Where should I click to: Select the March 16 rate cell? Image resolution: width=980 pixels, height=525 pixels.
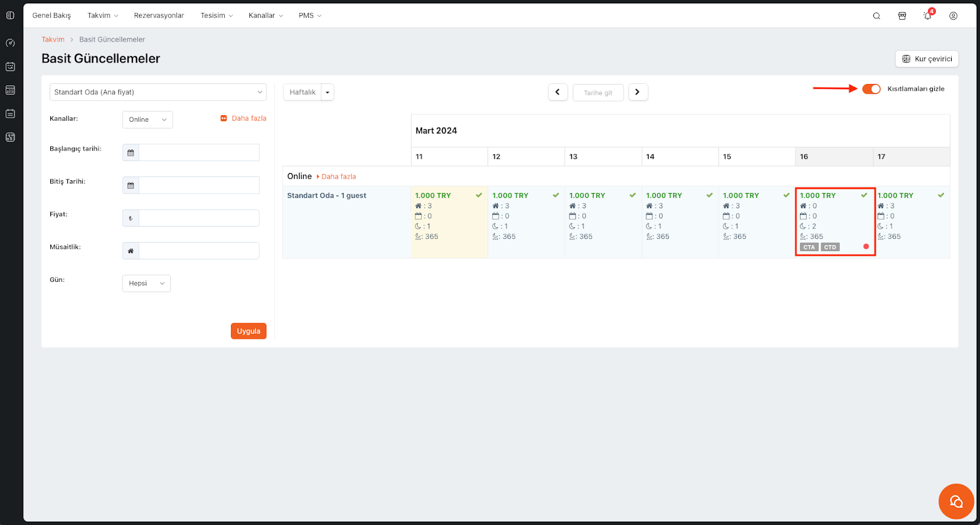tap(835, 221)
